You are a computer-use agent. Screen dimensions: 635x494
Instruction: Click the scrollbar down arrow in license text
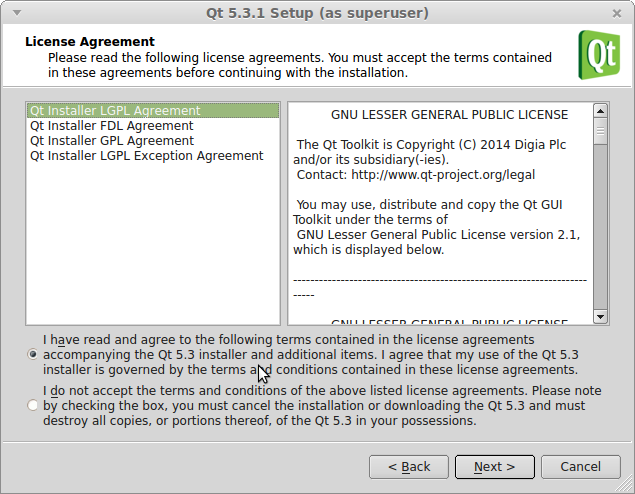click(600, 317)
